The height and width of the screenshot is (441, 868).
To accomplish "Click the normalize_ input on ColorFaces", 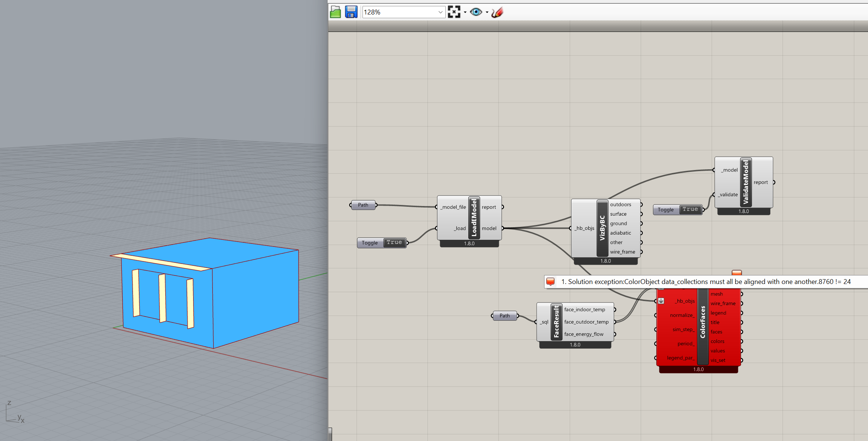I will (x=682, y=315).
